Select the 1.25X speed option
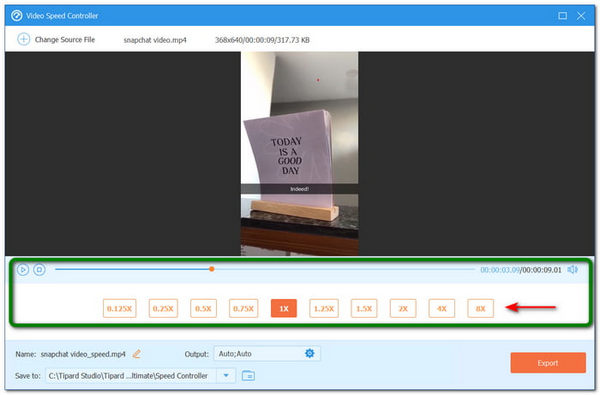Image resolution: width=600 pixels, height=395 pixels. click(324, 308)
